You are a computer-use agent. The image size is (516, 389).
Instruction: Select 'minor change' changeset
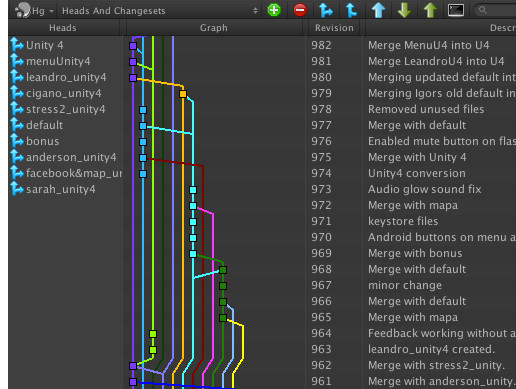(x=405, y=285)
